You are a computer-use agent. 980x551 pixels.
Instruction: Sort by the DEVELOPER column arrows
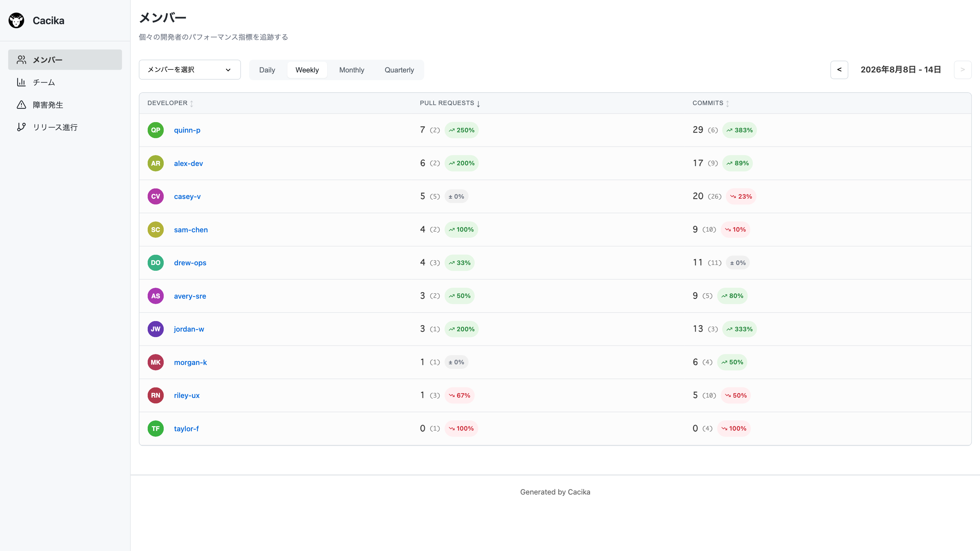point(192,103)
